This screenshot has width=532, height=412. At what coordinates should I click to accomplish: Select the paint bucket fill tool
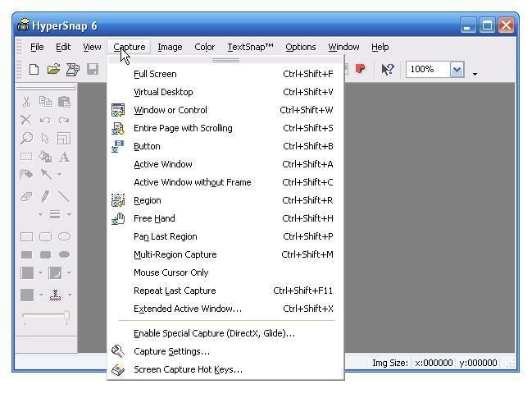[45, 156]
